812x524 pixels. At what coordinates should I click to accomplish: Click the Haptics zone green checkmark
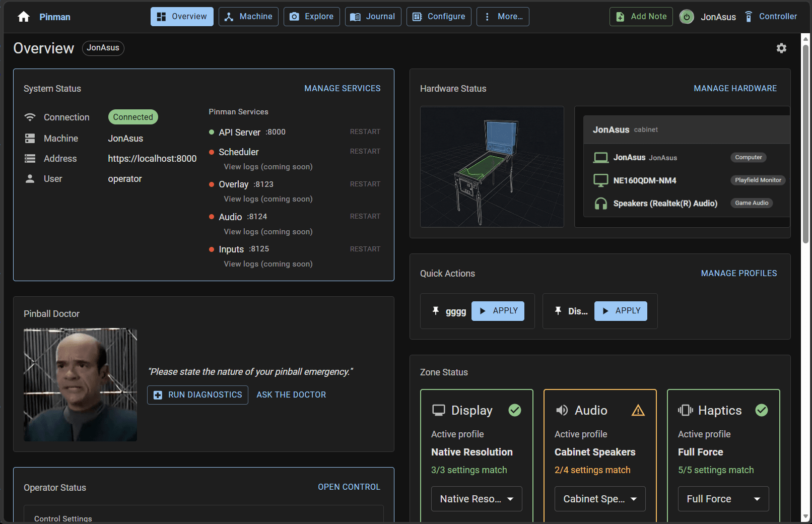click(x=762, y=410)
